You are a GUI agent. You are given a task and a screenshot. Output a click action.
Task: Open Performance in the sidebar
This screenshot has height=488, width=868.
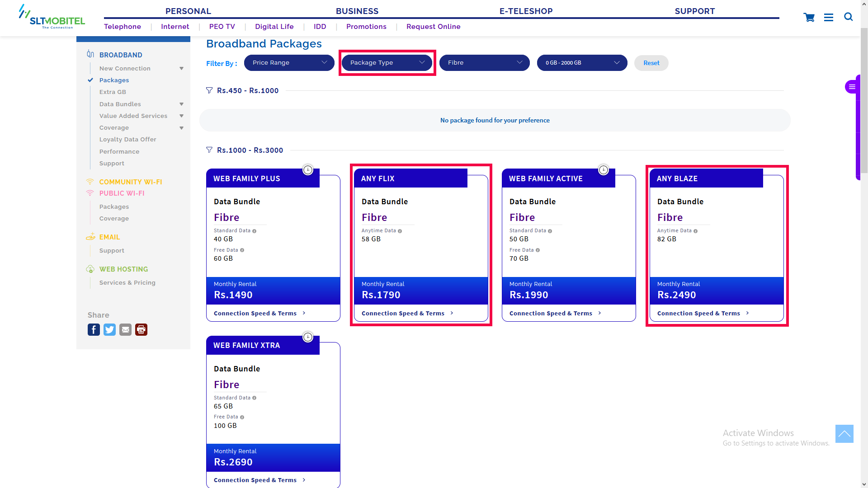(119, 152)
